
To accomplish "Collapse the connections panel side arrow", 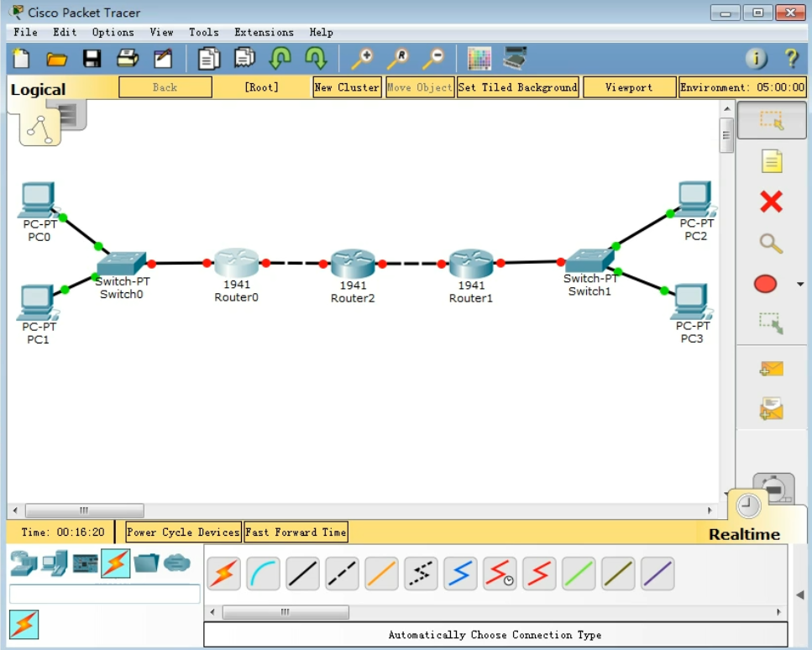I will 799,595.
